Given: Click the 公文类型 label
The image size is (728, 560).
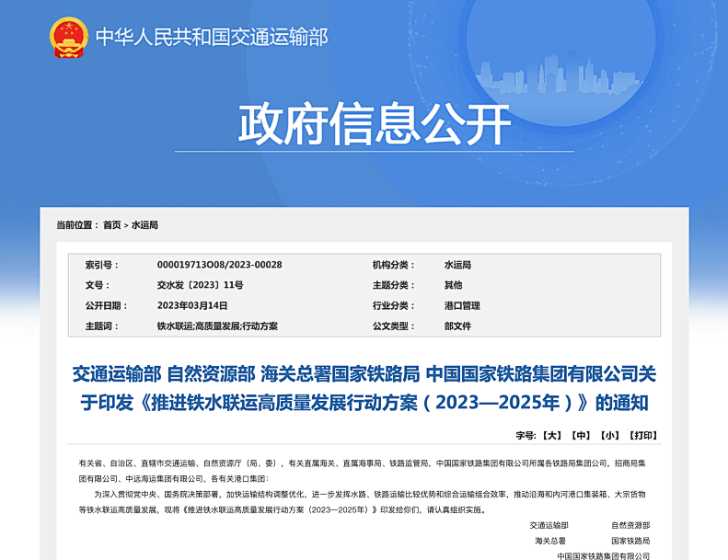Looking at the screenshot, I should (x=393, y=326).
